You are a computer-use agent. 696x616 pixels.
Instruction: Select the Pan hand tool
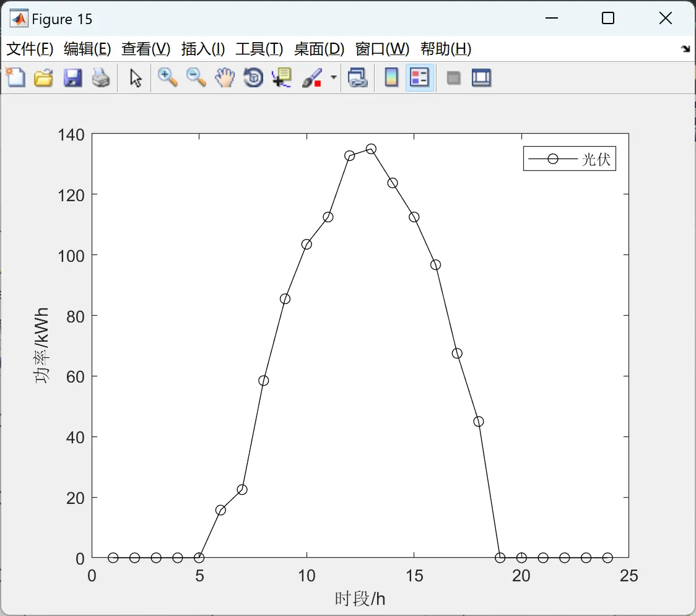tap(225, 77)
